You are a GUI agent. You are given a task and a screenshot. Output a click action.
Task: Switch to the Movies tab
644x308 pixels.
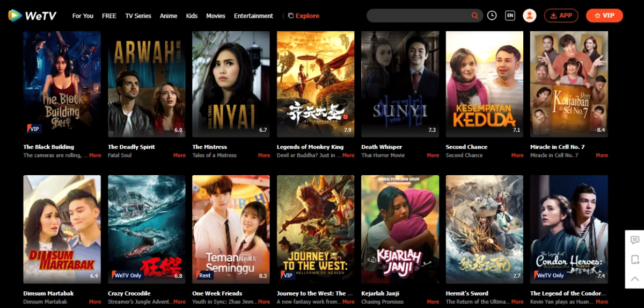[x=216, y=16]
